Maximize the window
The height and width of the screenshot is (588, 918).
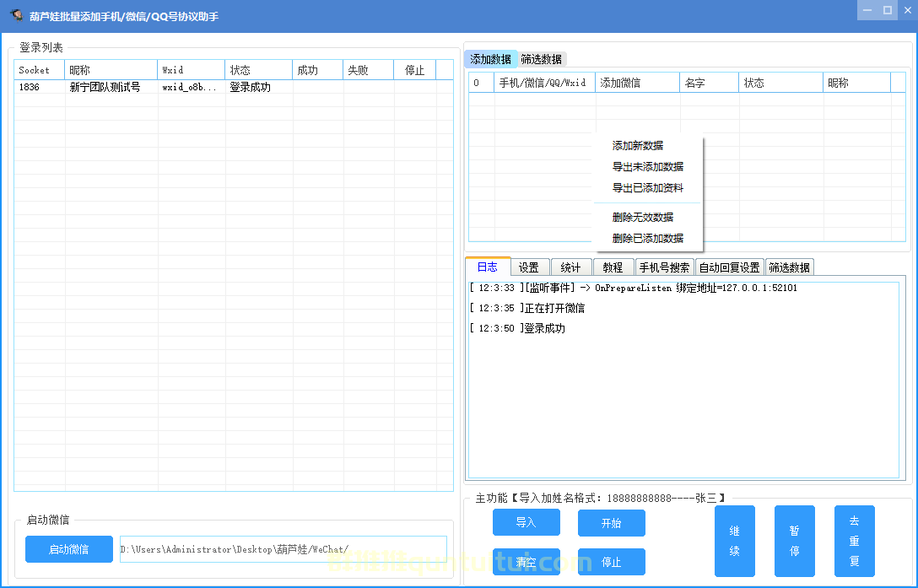888,10
